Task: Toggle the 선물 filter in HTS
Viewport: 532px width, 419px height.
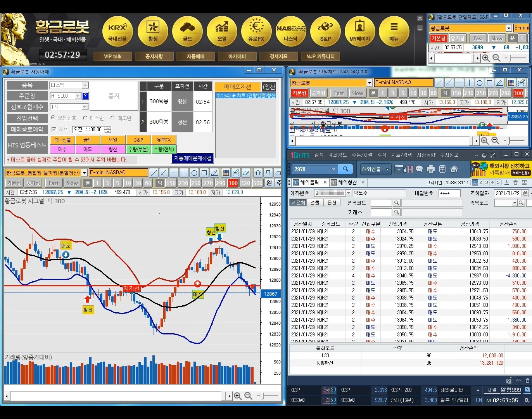Action: (x=315, y=203)
